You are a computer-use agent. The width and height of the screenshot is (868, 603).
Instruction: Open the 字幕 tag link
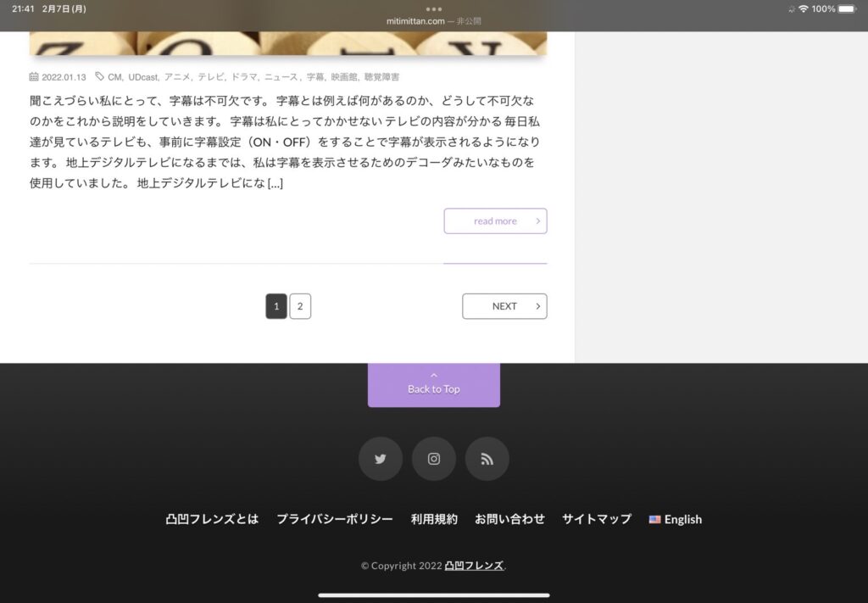pos(315,77)
